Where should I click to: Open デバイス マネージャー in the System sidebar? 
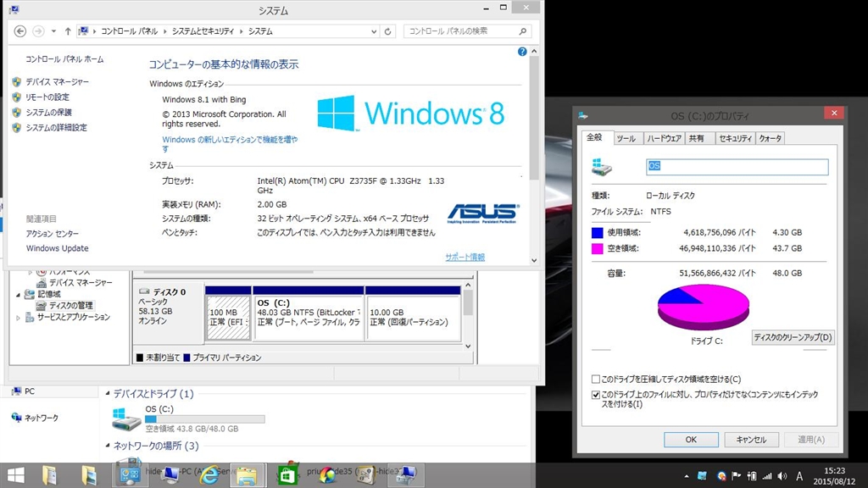[x=57, y=82]
